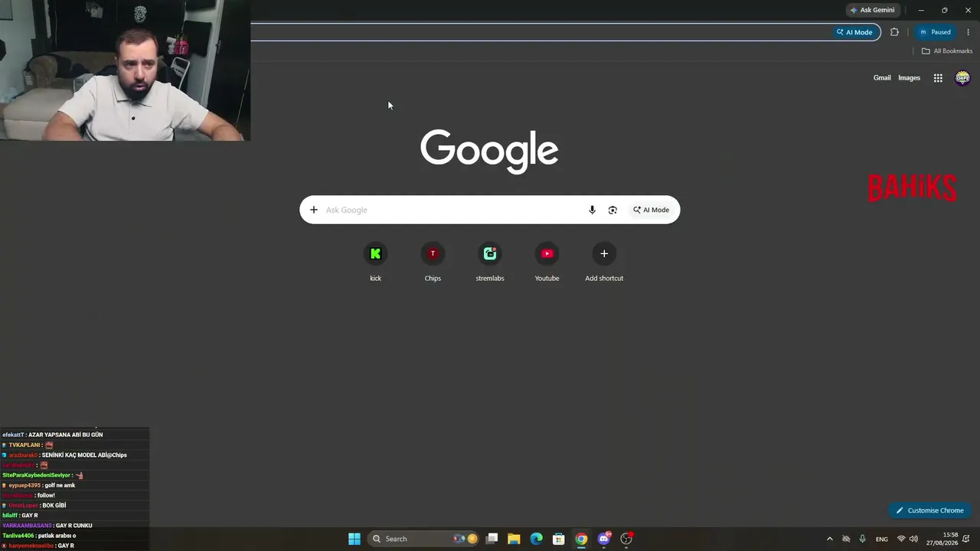Open Task View from the taskbar
The image size is (980, 551).
pyautogui.click(x=492, y=539)
